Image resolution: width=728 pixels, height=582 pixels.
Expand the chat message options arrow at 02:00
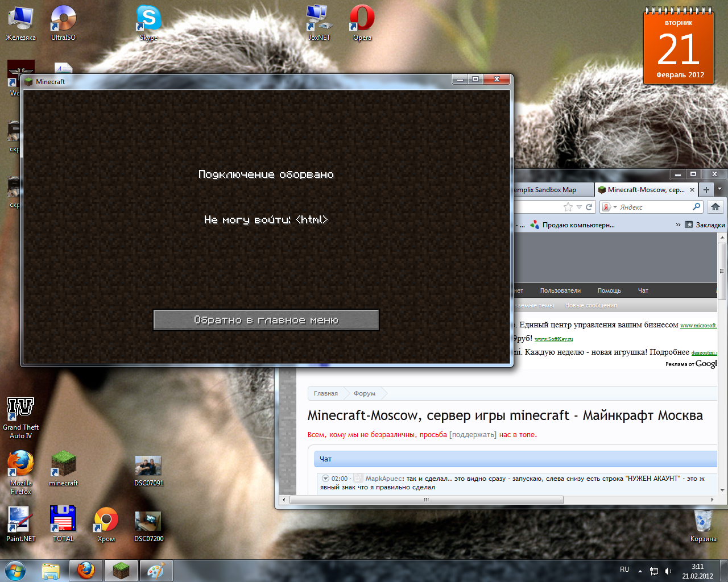click(x=325, y=479)
